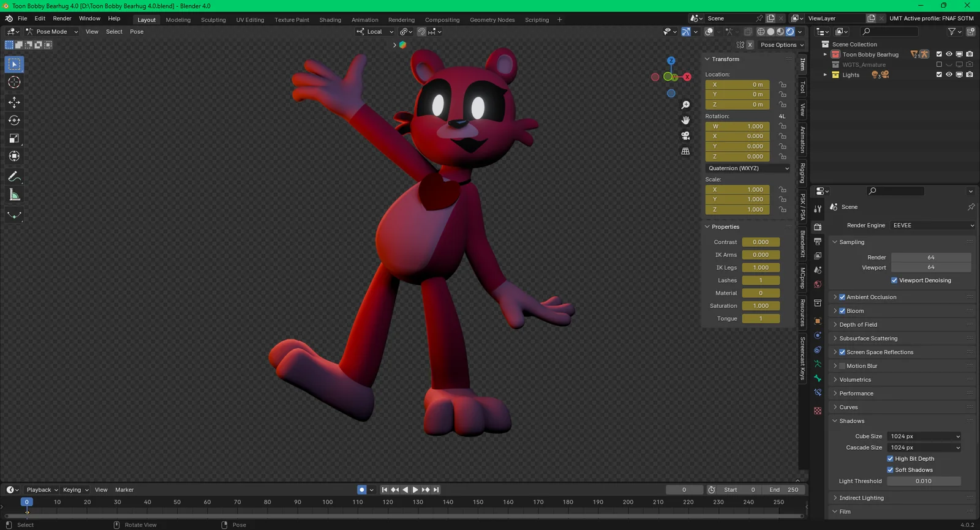Select the Rotate tool
Screen dimensions: 980x530
[14, 121]
